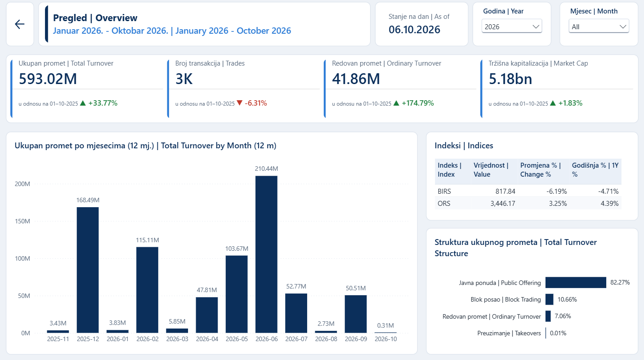
Task: Select the BIRS index name cell
Action: click(452, 191)
